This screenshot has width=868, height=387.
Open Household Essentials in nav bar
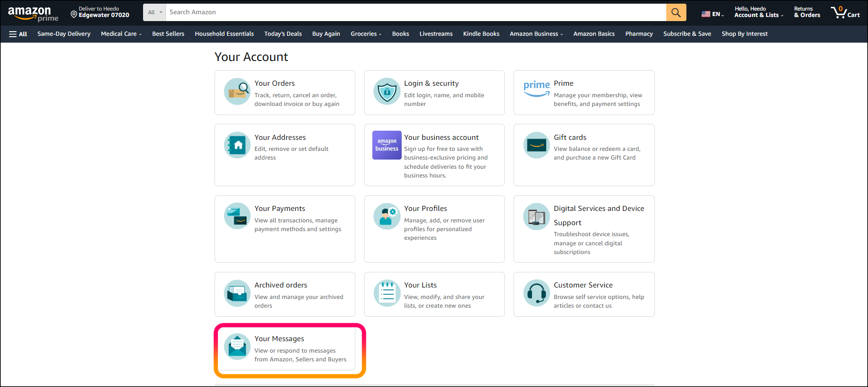[x=224, y=34]
